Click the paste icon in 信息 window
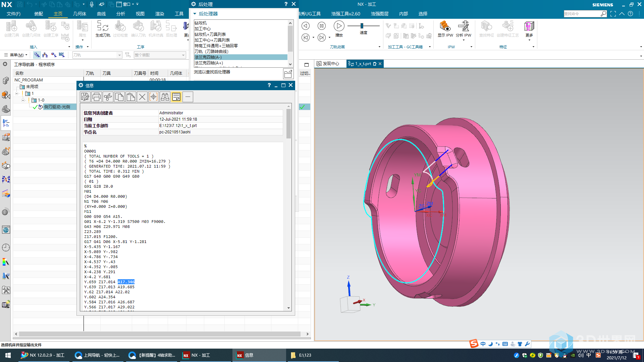The width and height of the screenshot is (644, 362). point(131,97)
